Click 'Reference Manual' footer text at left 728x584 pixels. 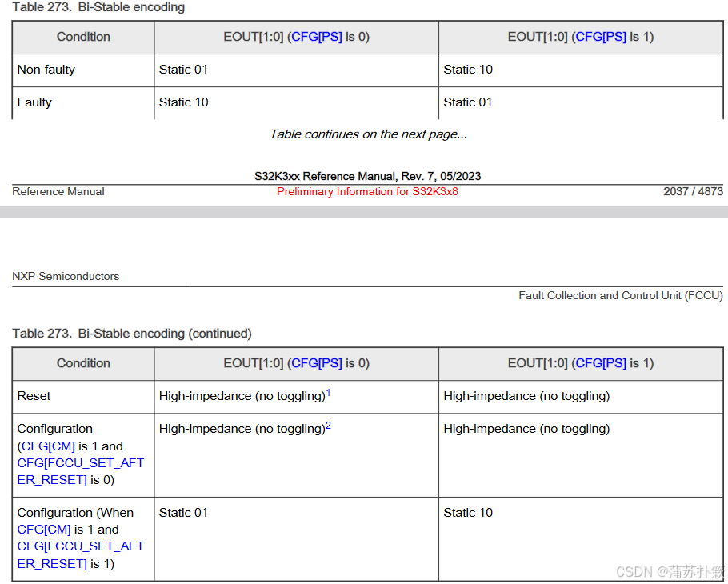tap(58, 191)
